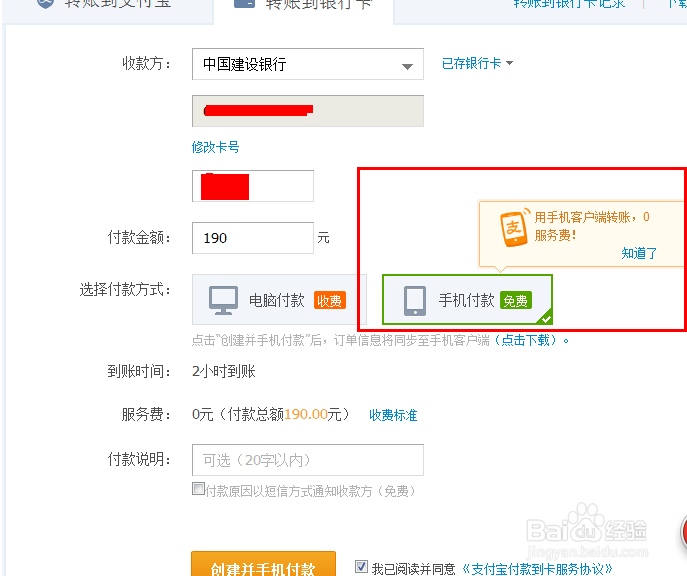
Task: Open the 中国建设银行 bank dropdown
Action: [x=308, y=64]
